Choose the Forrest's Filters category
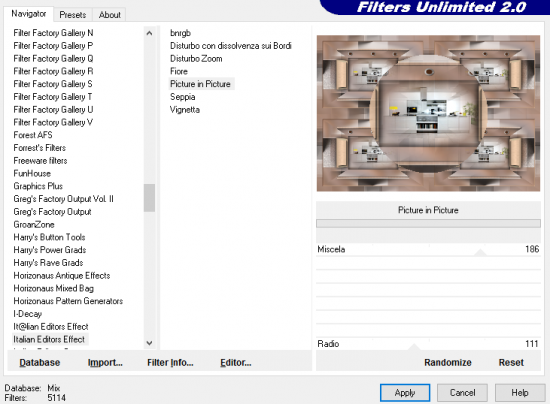Image resolution: width=550 pixels, height=404 pixels. [40, 148]
